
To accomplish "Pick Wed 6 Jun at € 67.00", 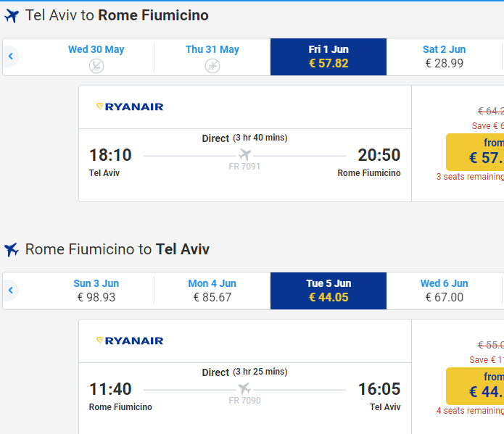I will click(445, 291).
